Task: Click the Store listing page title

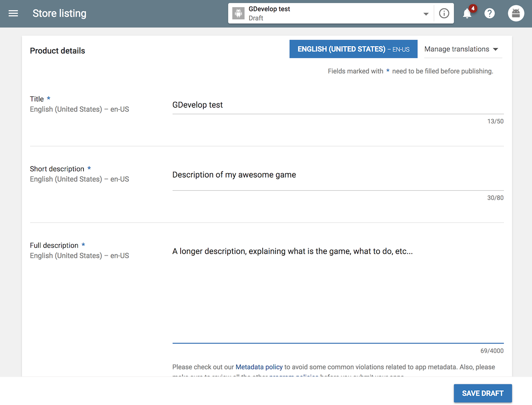Action: point(59,13)
